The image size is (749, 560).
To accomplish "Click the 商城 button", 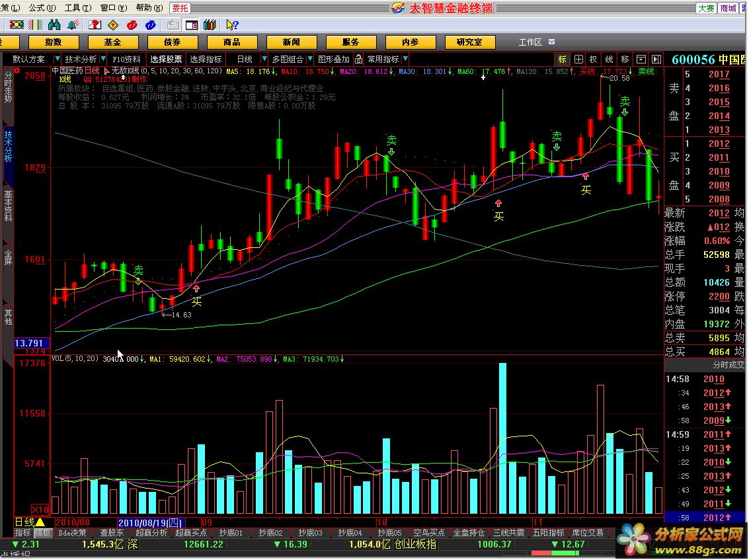I will pyautogui.click(x=729, y=8).
